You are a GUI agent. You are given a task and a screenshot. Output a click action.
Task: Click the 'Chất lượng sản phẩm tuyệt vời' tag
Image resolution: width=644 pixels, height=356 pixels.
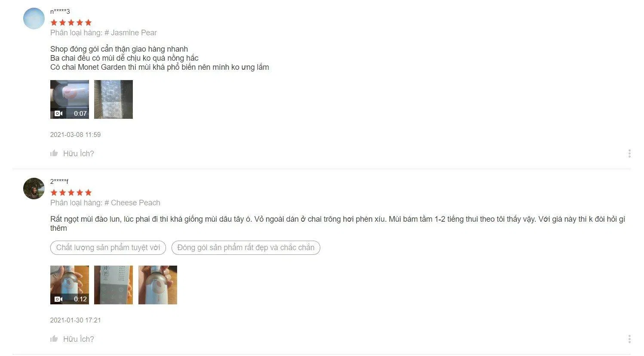(108, 248)
